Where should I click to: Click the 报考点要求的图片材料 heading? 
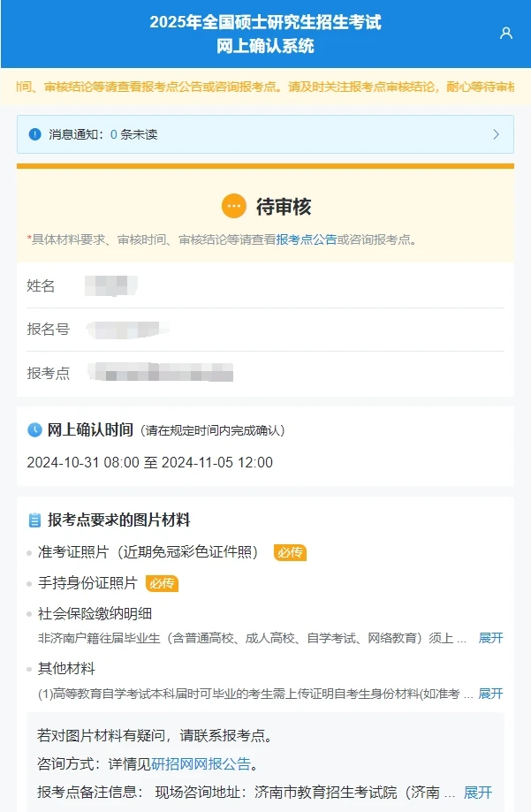pyautogui.click(x=119, y=520)
